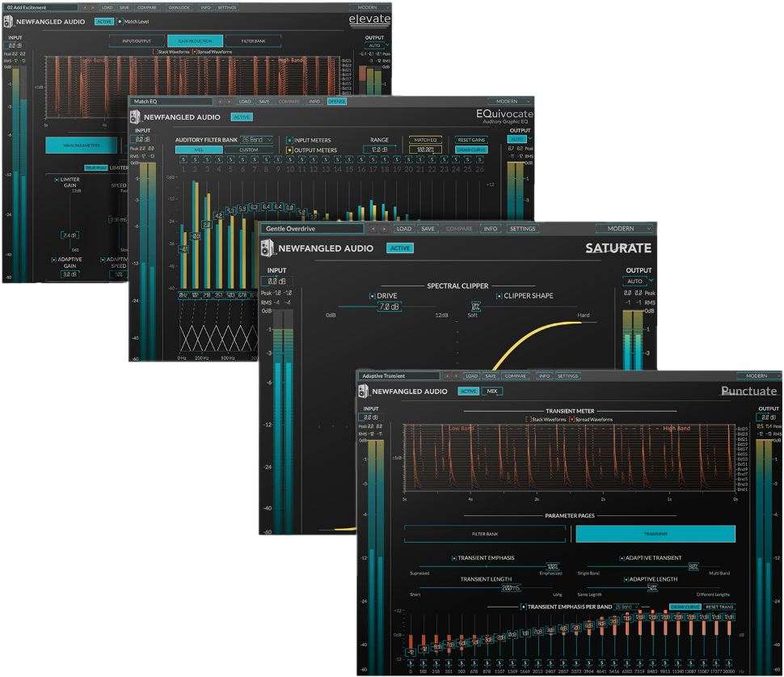Open the MODERN skin dropdown in Punctuate
Image resolution: width=784 pixels, height=677 pixels.
click(x=760, y=376)
